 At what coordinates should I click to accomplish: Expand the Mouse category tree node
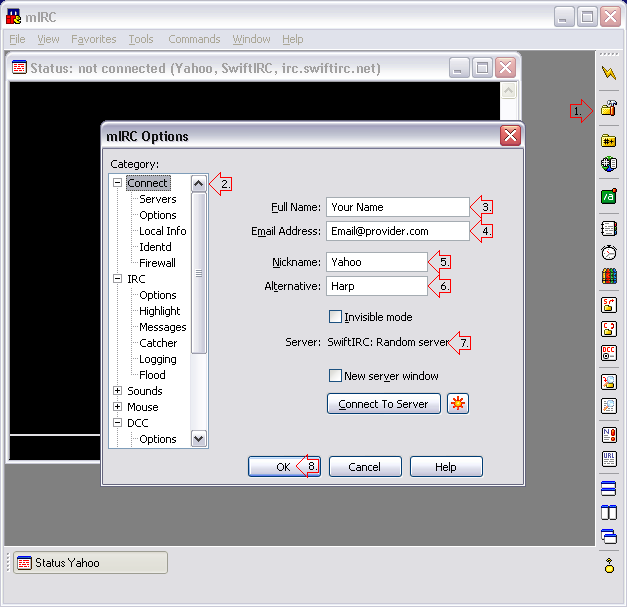(x=118, y=407)
